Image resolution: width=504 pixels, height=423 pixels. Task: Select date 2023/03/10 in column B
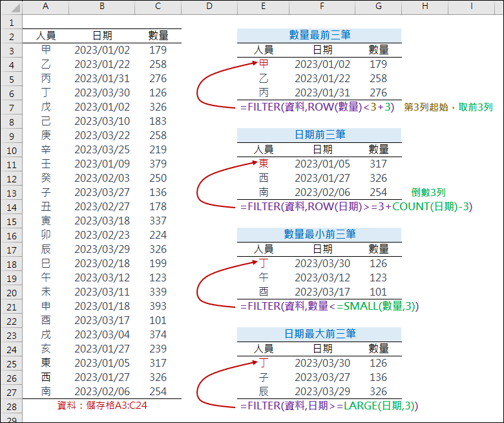(102, 121)
